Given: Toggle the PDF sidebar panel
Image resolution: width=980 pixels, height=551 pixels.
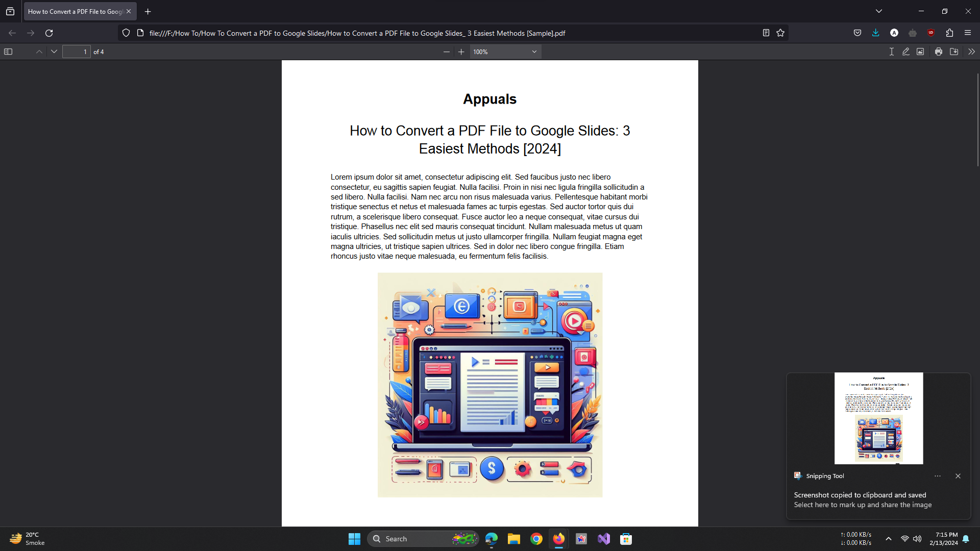Looking at the screenshot, I should pyautogui.click(x=8, y=52).
